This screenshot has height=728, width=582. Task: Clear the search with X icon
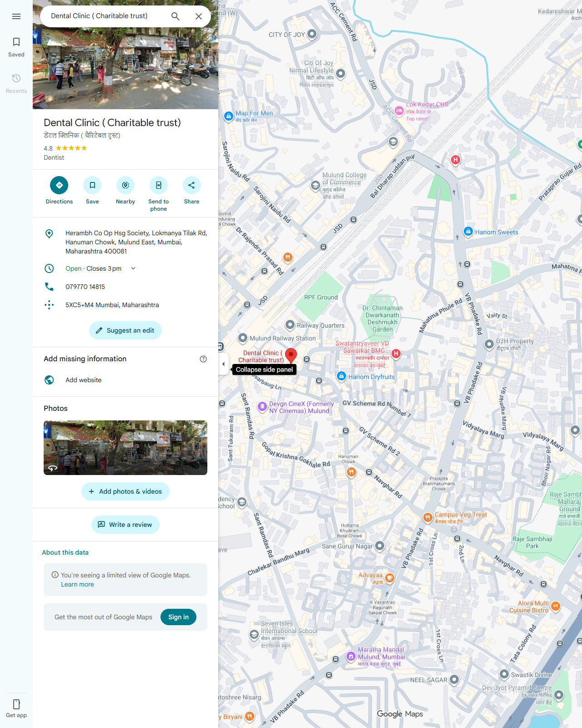(199, 16)
